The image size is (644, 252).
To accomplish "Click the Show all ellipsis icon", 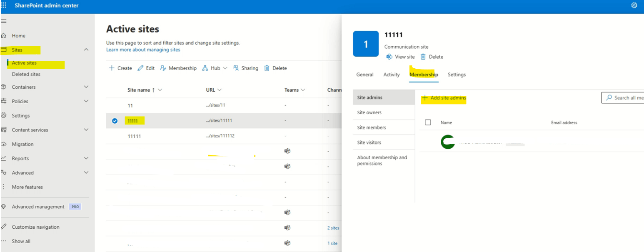I will [x=4, y=241].
